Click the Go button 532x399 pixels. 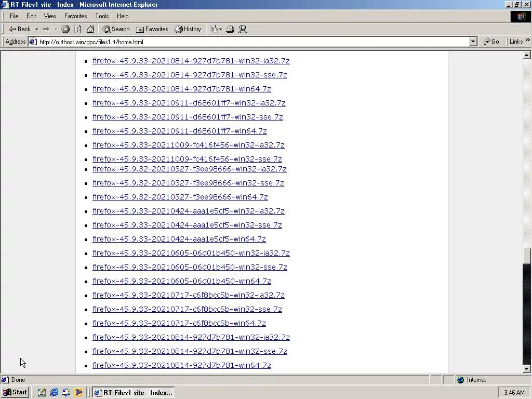(x=491, y=42)
